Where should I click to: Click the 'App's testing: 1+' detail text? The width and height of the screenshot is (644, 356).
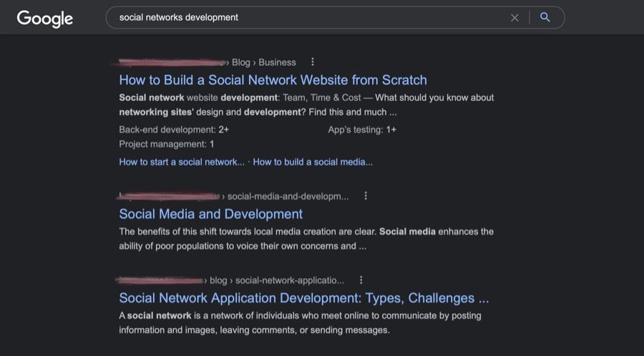coord(362,130)
